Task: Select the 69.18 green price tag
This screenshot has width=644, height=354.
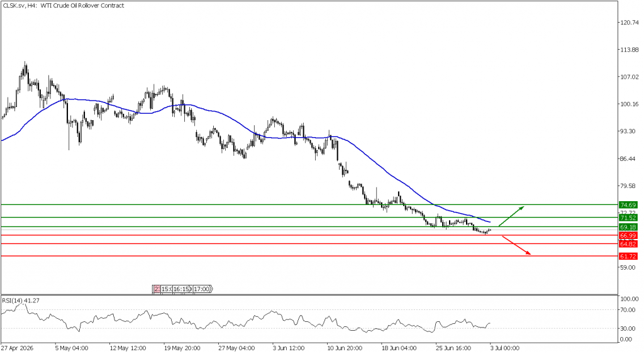Action: (628, 227)
